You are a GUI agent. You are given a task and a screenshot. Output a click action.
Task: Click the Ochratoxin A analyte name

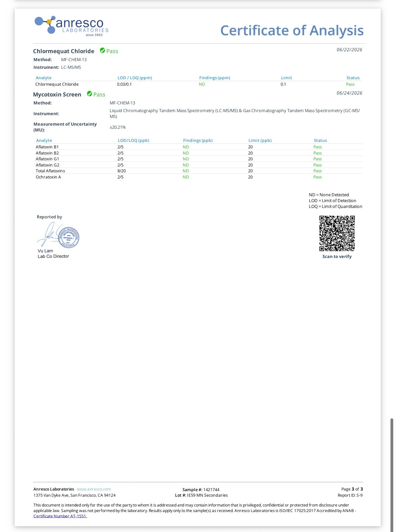[x=49, y=177]
